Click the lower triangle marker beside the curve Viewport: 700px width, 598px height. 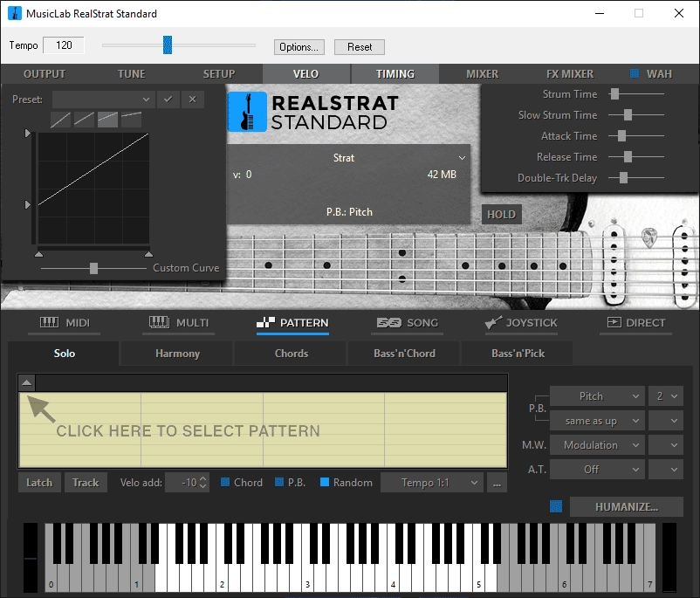click(x=27, y=204)
